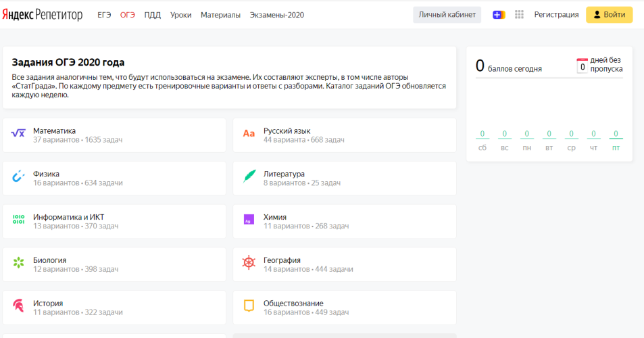Click '11 вариантов • 322 задачи' text
644x338 pixels.
[78, 312]
